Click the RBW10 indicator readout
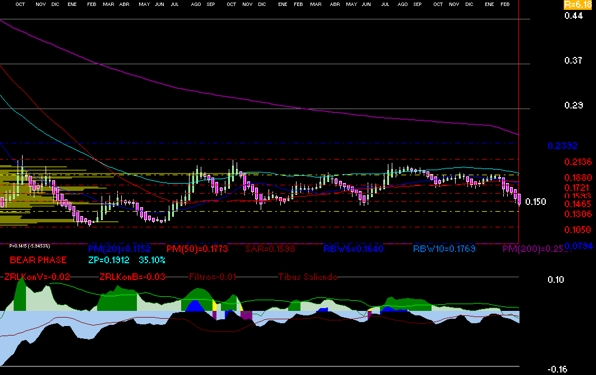The height and width of the screenshot is (375, 596). click(444, 249)
